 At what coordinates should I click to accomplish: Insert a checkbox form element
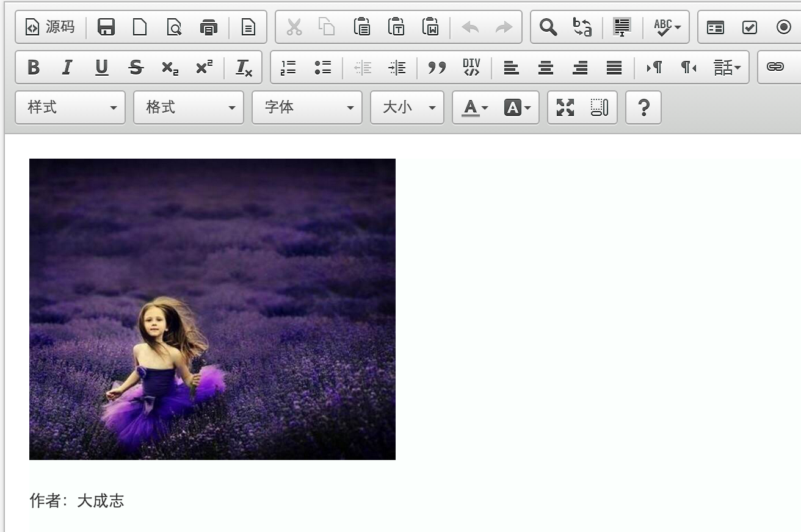coord(750,27)
